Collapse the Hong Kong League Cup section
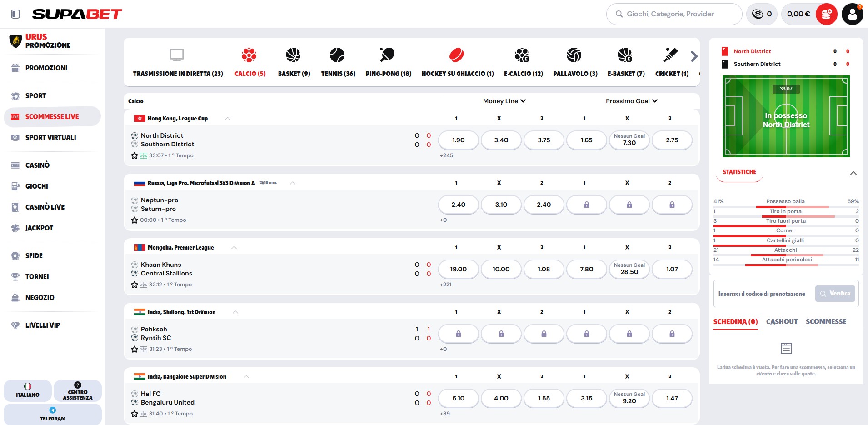The image size is (868, 425). [228, 119]
